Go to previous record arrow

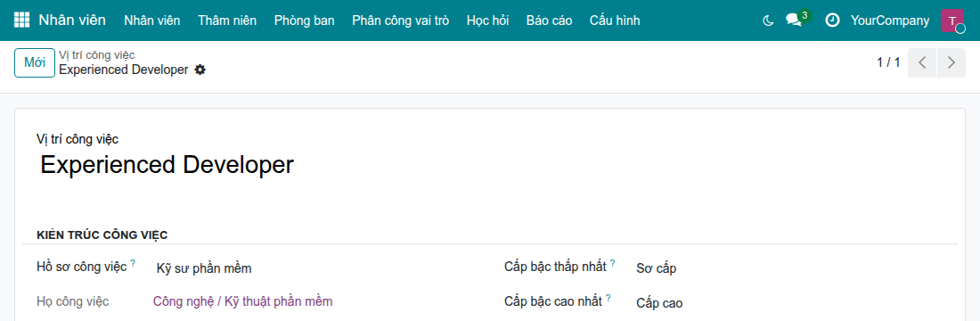click(x=922, y=62)
